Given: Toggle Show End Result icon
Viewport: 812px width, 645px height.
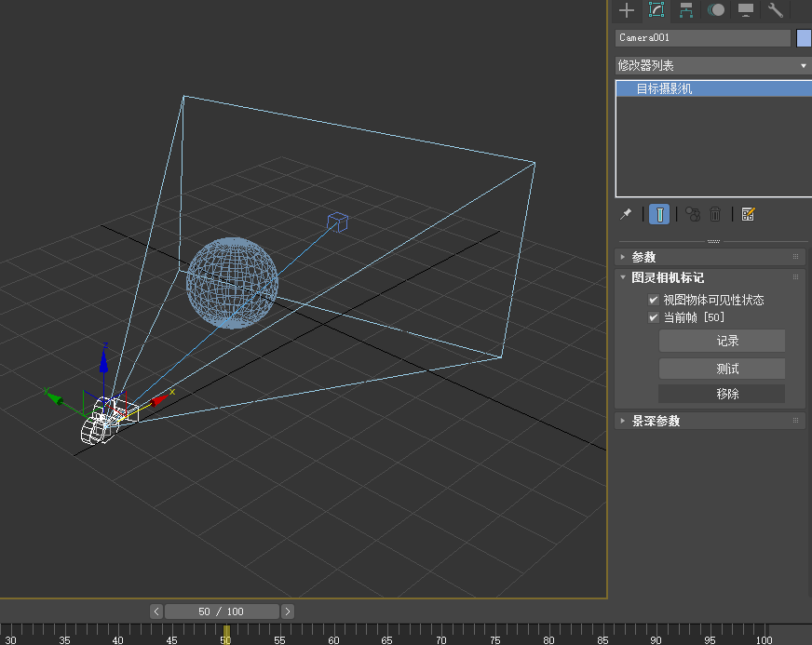Looking at the screenshot, I should (659, 214).
